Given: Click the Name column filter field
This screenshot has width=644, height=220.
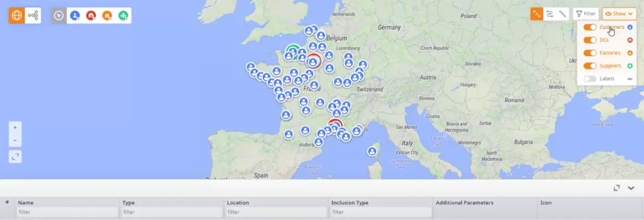Looking at the screenshot, I should [x=67, y=212].
